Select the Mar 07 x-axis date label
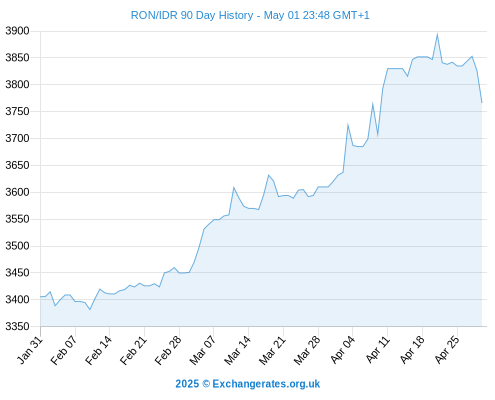Image resolution: width=495 pixels, height=400 pixels. click(x=203, y=350)
